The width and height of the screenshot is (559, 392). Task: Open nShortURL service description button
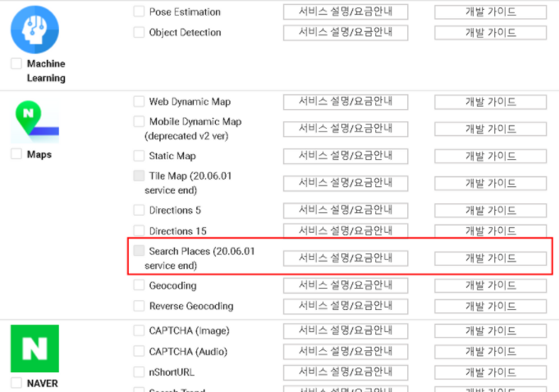point(346,372)
